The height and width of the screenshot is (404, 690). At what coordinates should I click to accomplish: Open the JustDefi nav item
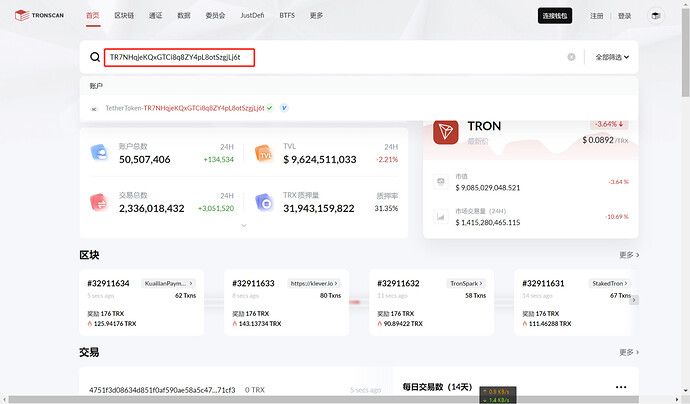252,15
